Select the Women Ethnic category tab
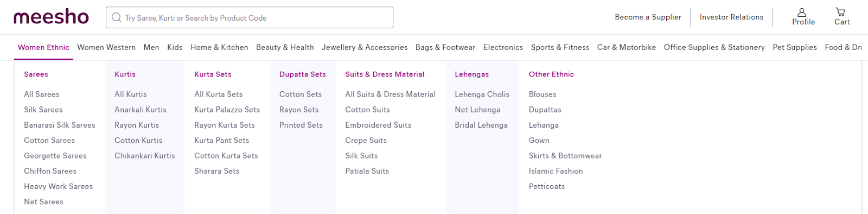 (43, 47)
